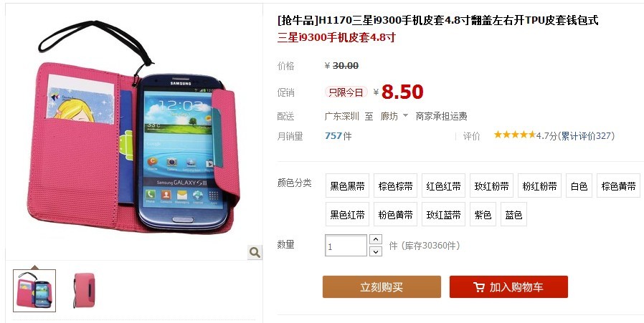Image resolution: width=644 pixels, height=323 pixels.
Task: Select the first open-case thumbnail
Action: (x=34, y=290)
